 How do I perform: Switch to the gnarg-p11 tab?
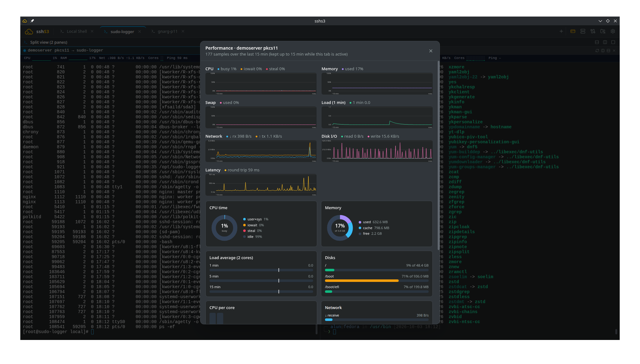coord(168,32)
